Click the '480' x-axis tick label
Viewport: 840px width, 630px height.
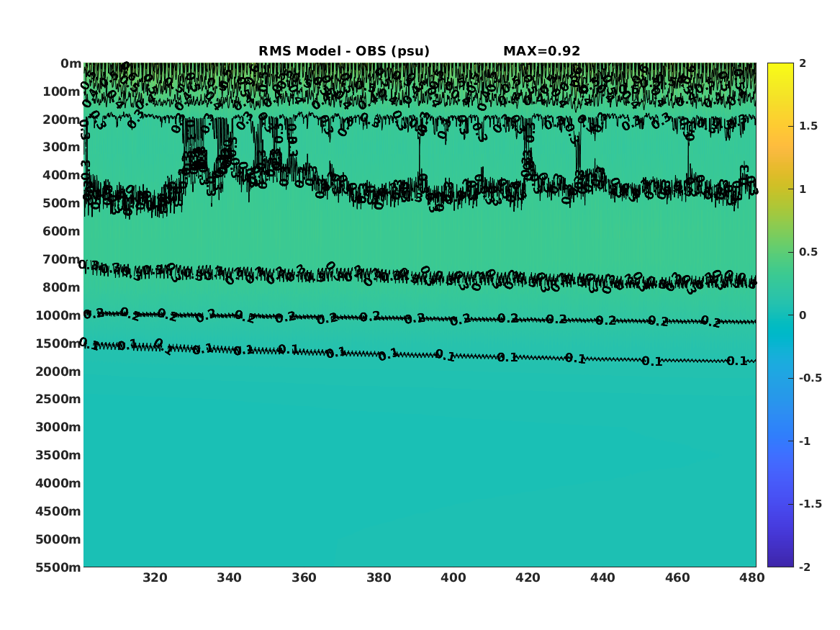[751, 577]
